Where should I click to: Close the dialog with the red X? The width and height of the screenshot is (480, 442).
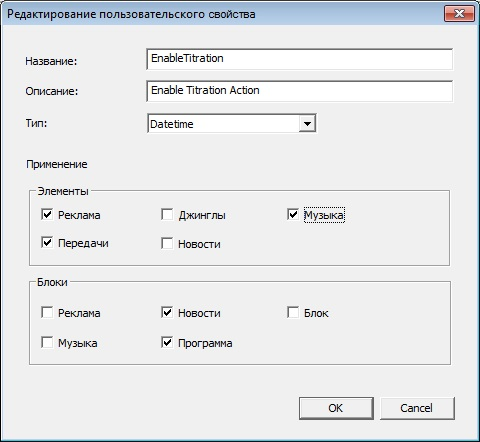[x=459, y=14]
